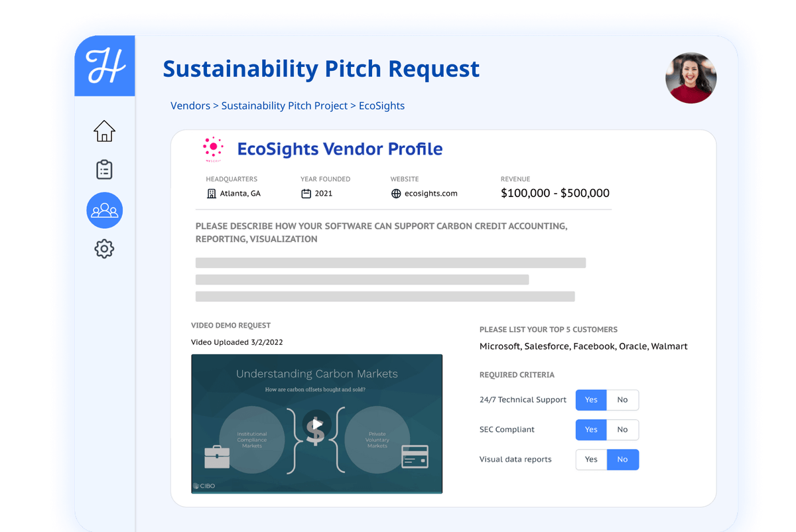Click the Homebase script logo at top left
The image size is (796, 532).
[104, 65]
